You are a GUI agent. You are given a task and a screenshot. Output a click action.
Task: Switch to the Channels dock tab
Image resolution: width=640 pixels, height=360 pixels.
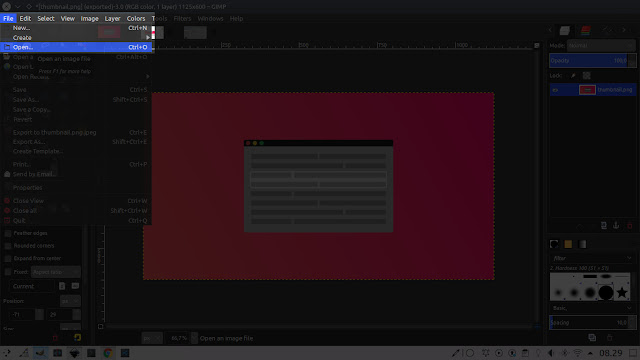pos(586,30)
